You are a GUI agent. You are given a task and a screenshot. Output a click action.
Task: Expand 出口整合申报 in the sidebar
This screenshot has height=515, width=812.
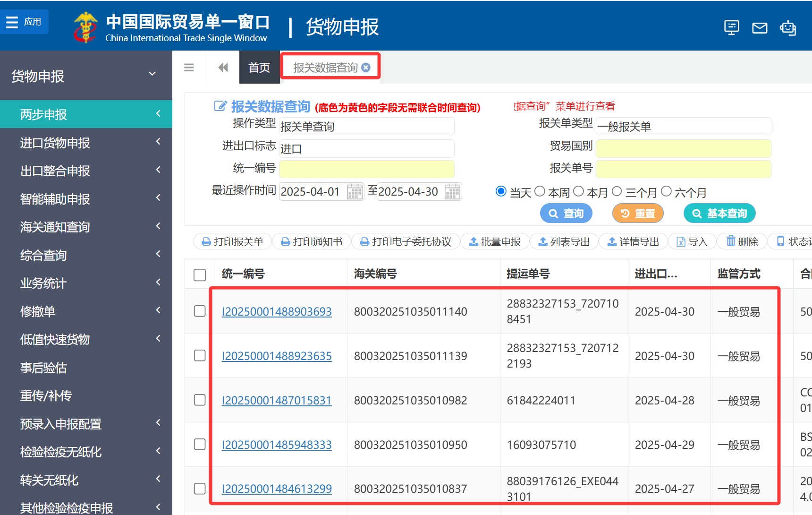click(86, 171)
